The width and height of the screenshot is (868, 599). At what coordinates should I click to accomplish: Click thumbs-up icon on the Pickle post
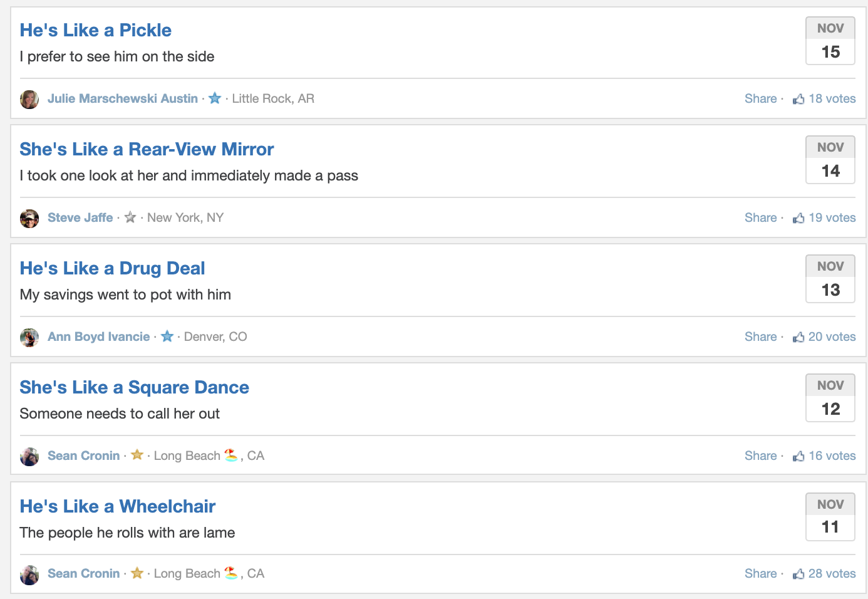pyautogui.click(x=798, y=99)
